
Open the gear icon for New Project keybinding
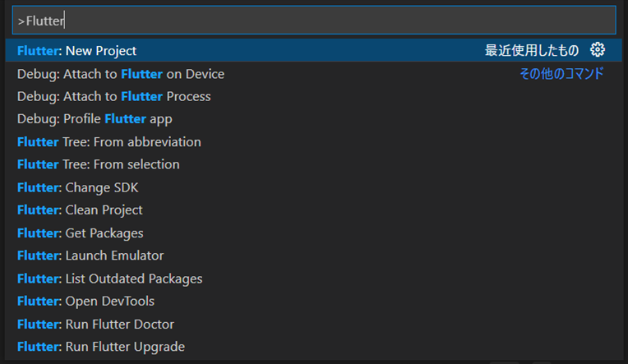[x=598, y=50]
